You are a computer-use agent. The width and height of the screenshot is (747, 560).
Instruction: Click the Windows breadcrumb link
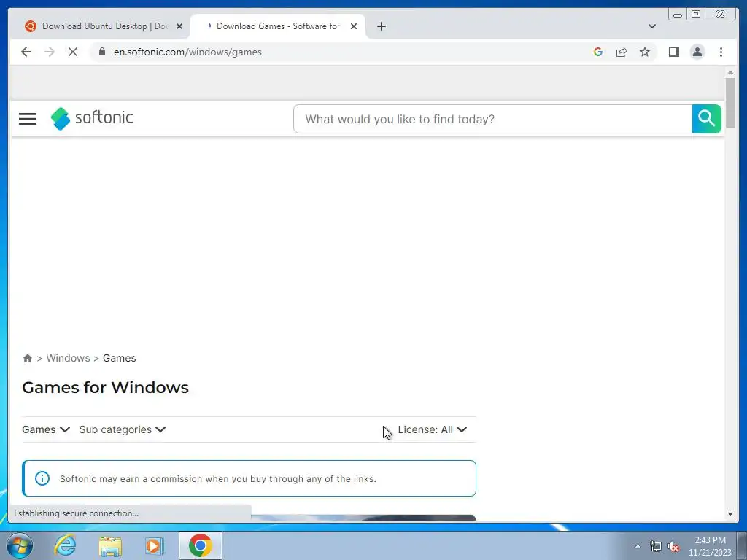point(68,358)
